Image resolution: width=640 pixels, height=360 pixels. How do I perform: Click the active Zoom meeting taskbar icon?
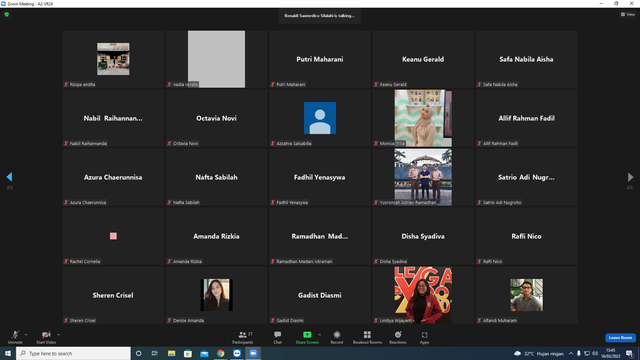[253, 353]
